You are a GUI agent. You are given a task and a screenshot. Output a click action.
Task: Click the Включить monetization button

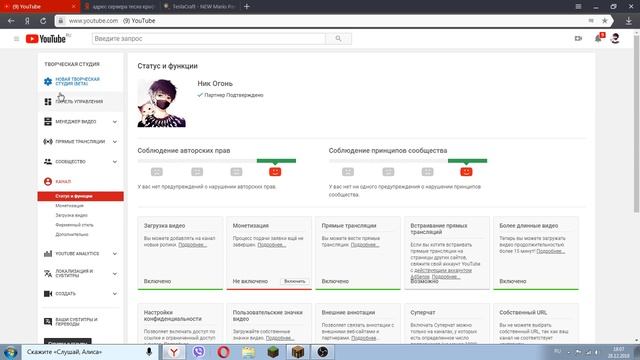pos(295,281)
